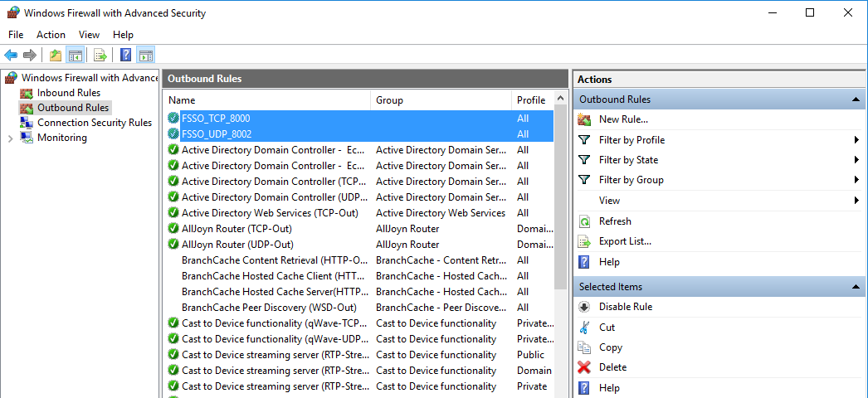Select Inbound Rules in the tree

coord(68,93)
